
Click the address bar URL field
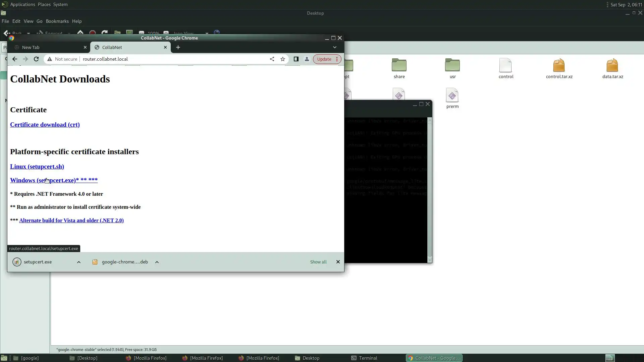pyautogui.click(x=168, y=59)
